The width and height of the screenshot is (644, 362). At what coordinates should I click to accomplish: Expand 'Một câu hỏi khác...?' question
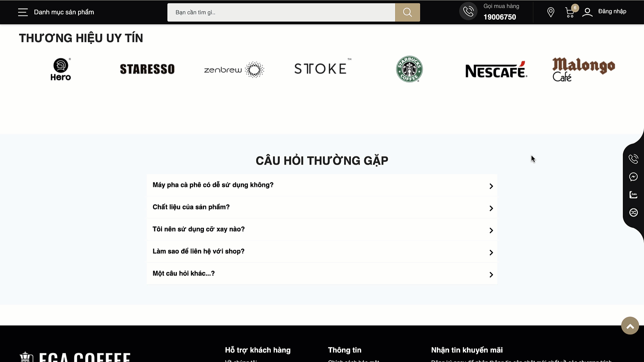tap(322, 274)
